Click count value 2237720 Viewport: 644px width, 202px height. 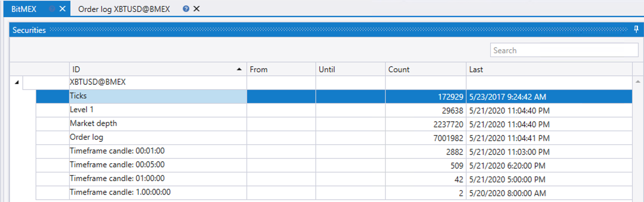pos(448,124)
